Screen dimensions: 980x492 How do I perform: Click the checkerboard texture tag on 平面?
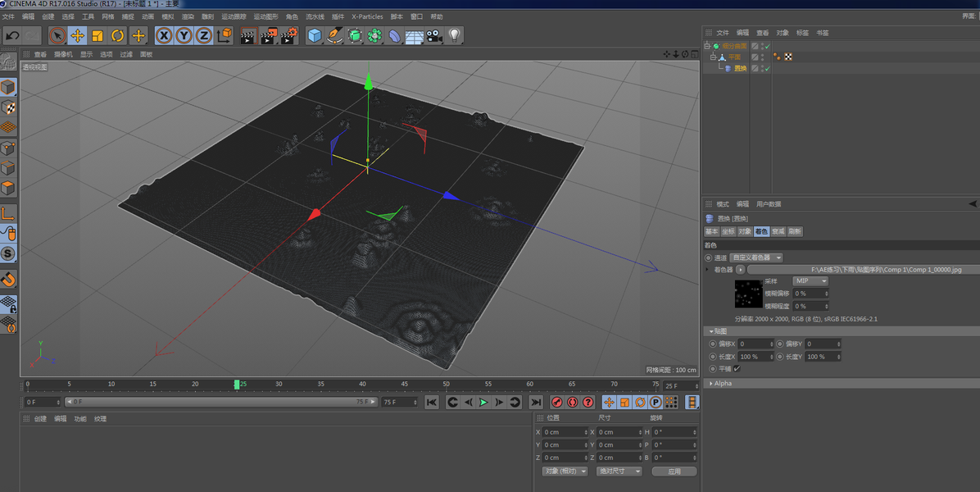[789, 57]
